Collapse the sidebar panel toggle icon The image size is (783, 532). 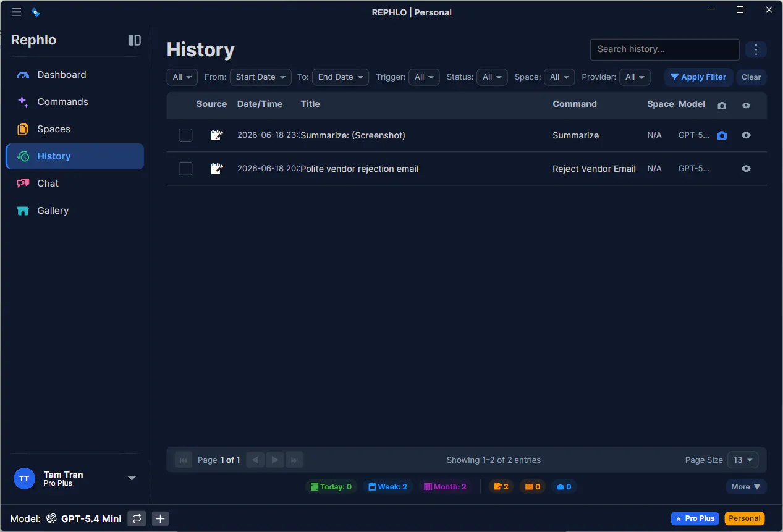click(x=134, y=40)
